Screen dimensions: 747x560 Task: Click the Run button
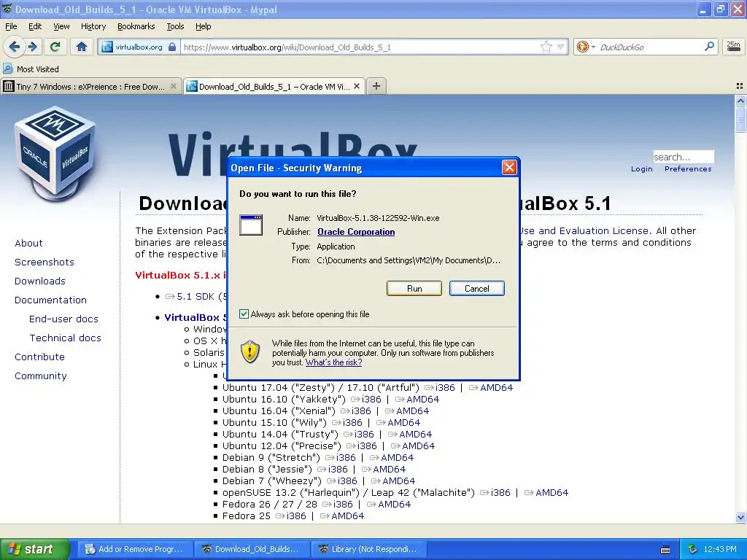coord(414,288)
